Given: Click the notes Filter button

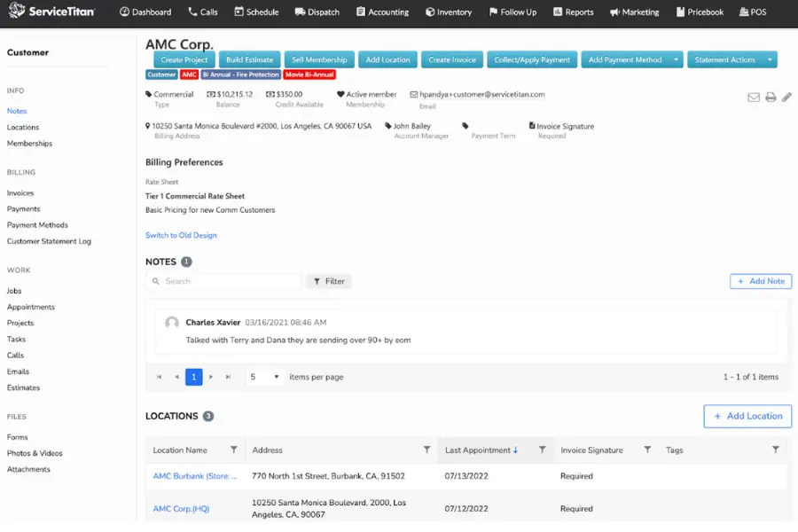Looking at the screenshot, I should point(329,281).
